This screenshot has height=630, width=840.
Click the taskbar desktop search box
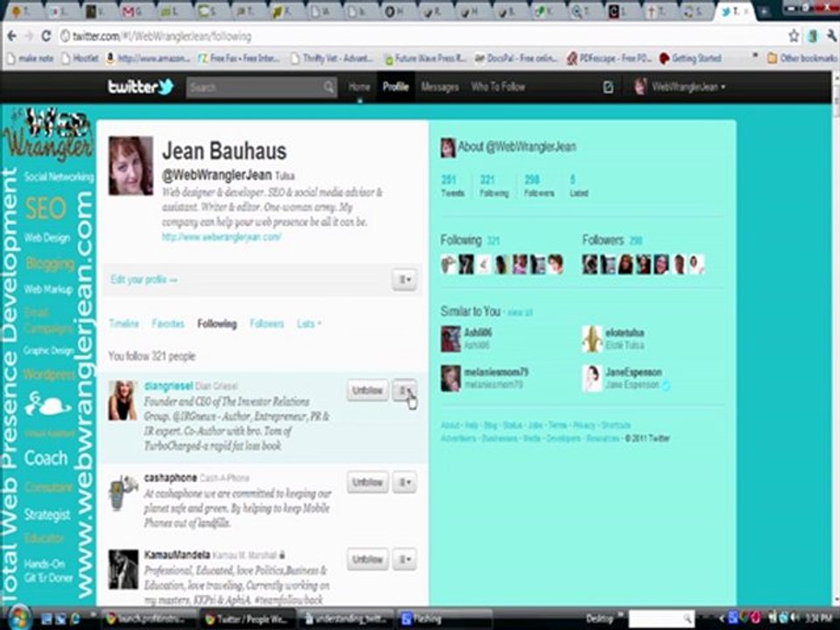coord(661,619)
